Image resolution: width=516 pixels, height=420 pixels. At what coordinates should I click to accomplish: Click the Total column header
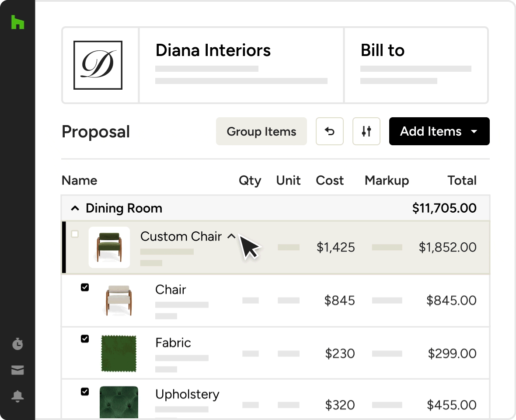462,180
